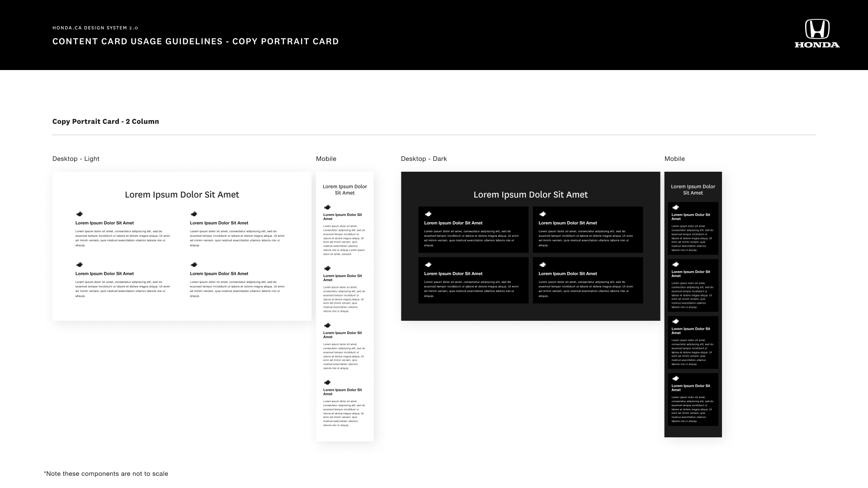This screenshot has height=488, width=868.
Task: Click second engine icon in dark Mobile mockup
Action: click(675, 264)
